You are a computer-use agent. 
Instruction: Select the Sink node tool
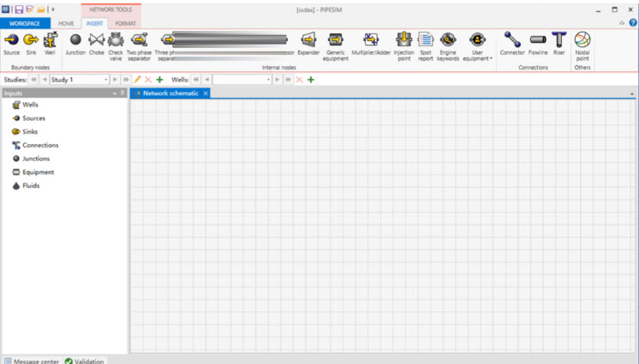(31, 43)
